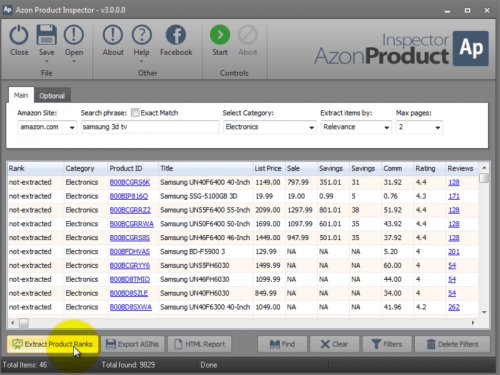The height and width of the screenshot is (375, 500).
Task: Sort by the Rating column header
Action: coord(430,168)
